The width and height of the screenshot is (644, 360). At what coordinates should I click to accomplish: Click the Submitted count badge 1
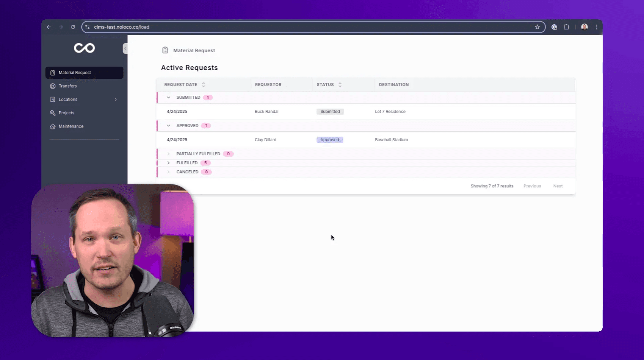(208, 97)
